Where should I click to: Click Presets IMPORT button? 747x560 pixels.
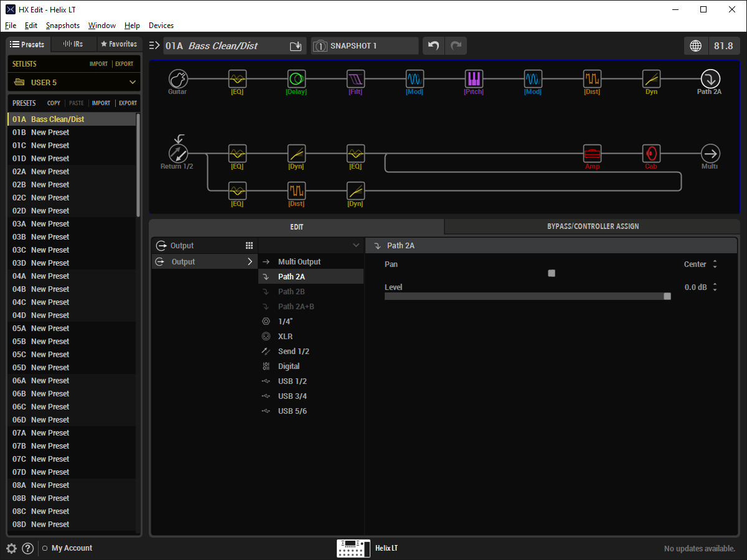[x=101, y=103]
